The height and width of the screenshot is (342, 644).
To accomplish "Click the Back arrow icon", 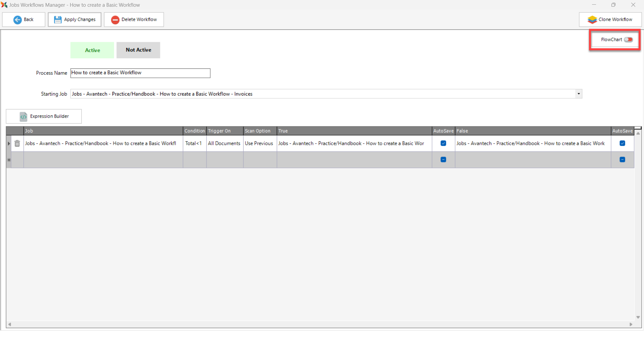I will coord(17,20).
